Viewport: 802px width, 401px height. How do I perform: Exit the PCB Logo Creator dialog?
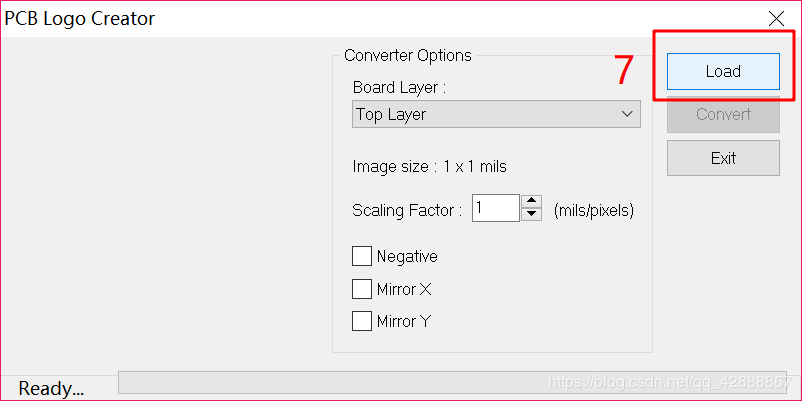pos(723,158)
